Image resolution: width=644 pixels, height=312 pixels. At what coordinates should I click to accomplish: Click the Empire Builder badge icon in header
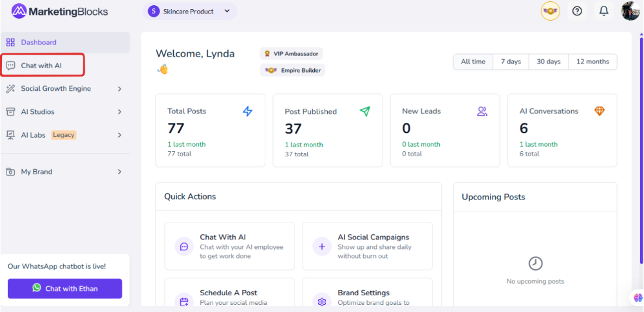pos(550,11)
